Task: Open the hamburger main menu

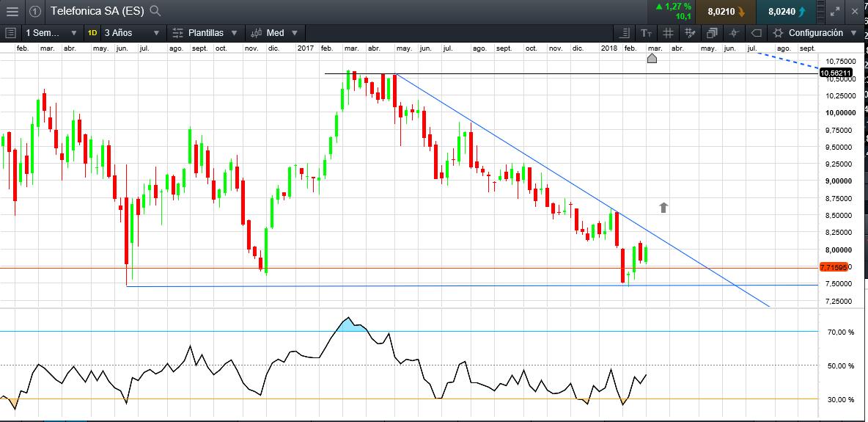Action: tap(12, 11)
